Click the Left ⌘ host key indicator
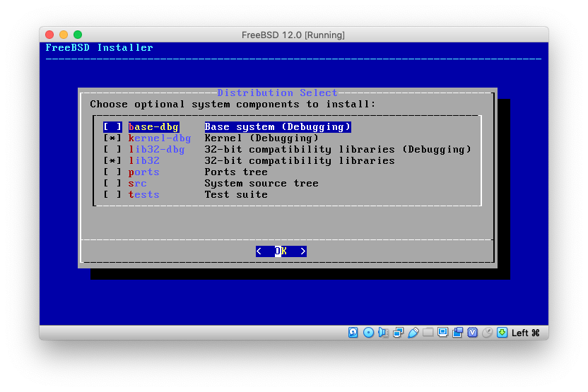 tap(526, 333)
